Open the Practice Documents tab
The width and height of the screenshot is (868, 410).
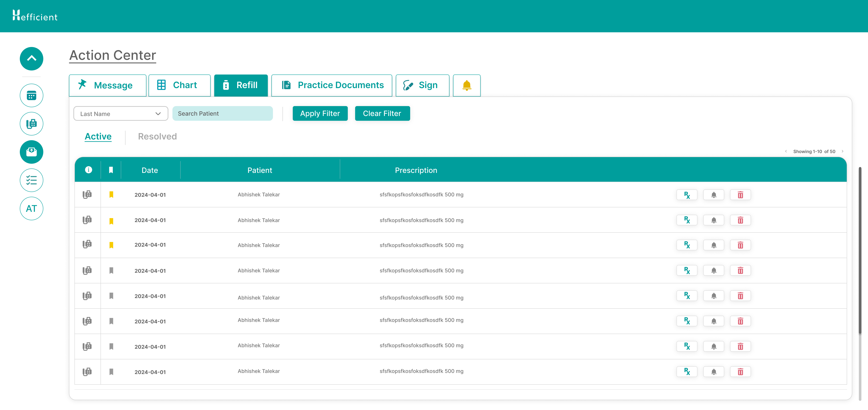[332, 85]
